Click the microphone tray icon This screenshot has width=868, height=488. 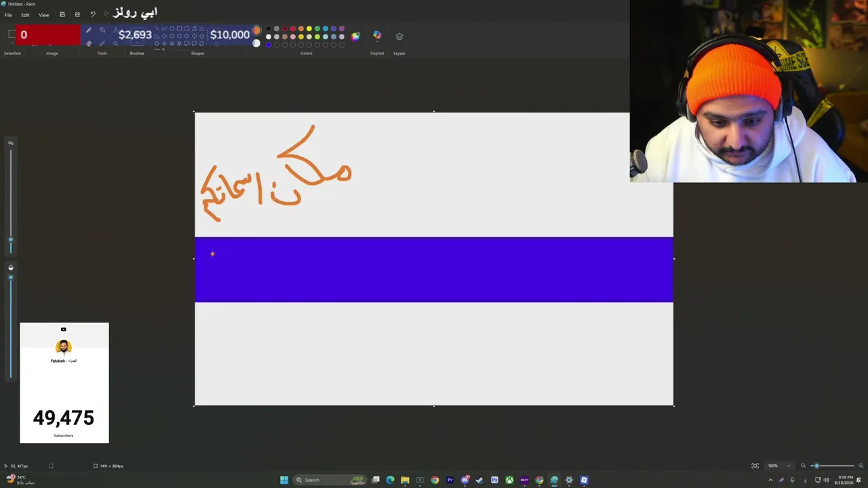coord(792,480)
